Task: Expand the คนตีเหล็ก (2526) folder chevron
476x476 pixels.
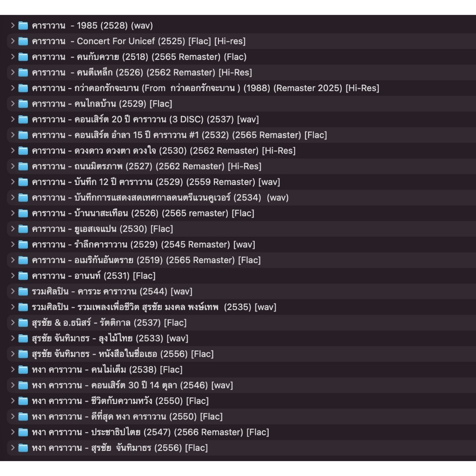Action: point(13,72)
